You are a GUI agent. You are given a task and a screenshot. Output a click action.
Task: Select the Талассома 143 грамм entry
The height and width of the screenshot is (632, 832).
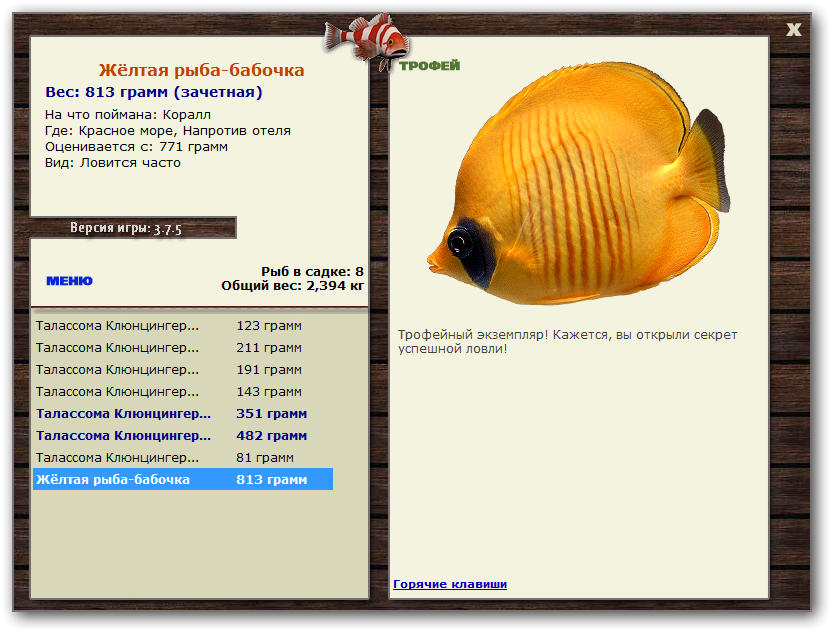pyautogui.click(x=183, y=392)
